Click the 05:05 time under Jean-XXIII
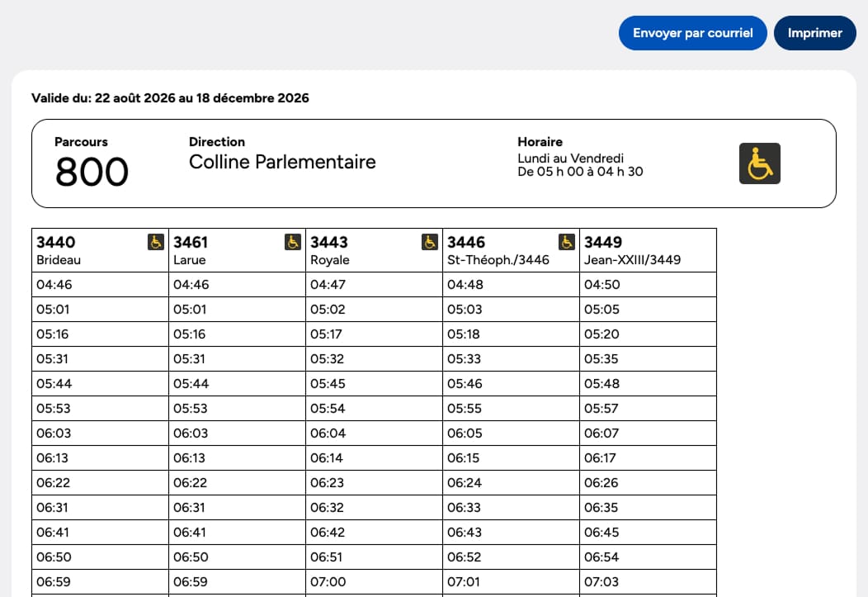Viewport: 868px width, 597px height. coord(601,310)
